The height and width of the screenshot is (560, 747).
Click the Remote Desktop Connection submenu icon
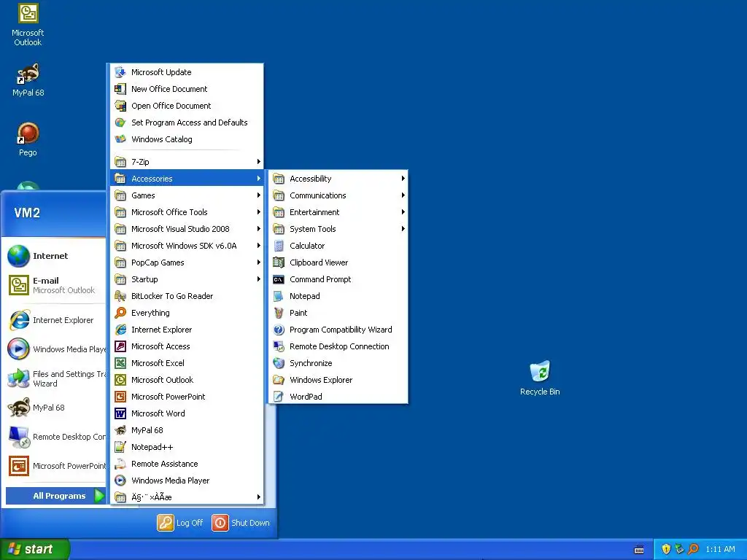[x=279, y=346]
